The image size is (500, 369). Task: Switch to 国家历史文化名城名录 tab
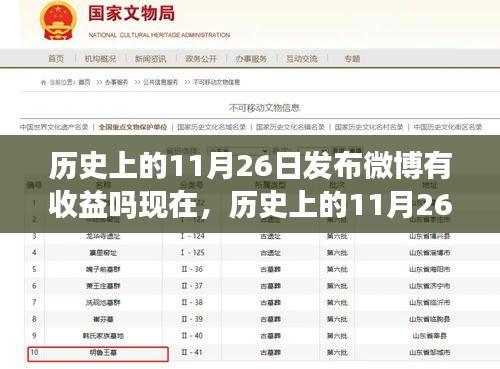pyautogui.click(x=211, y=127)
